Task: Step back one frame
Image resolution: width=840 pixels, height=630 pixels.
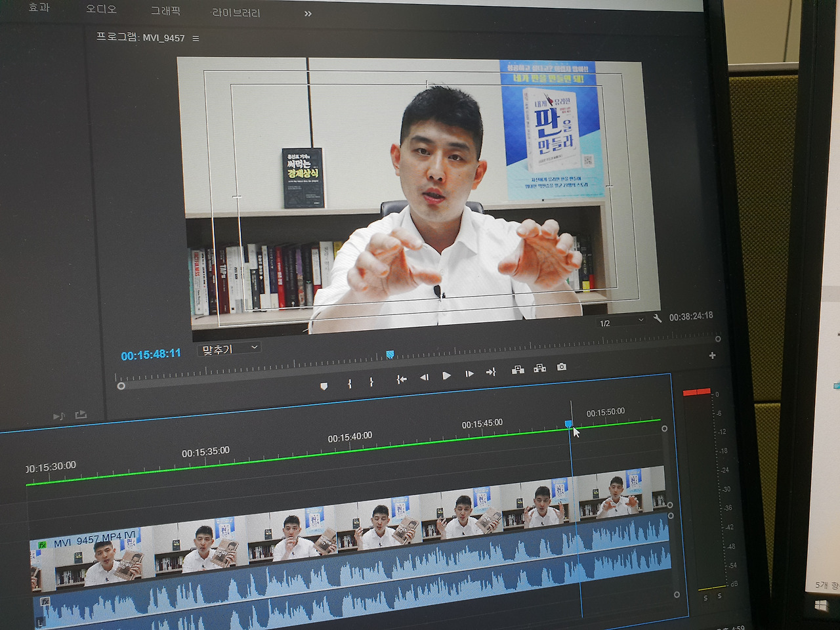Action: click(424, 377)
